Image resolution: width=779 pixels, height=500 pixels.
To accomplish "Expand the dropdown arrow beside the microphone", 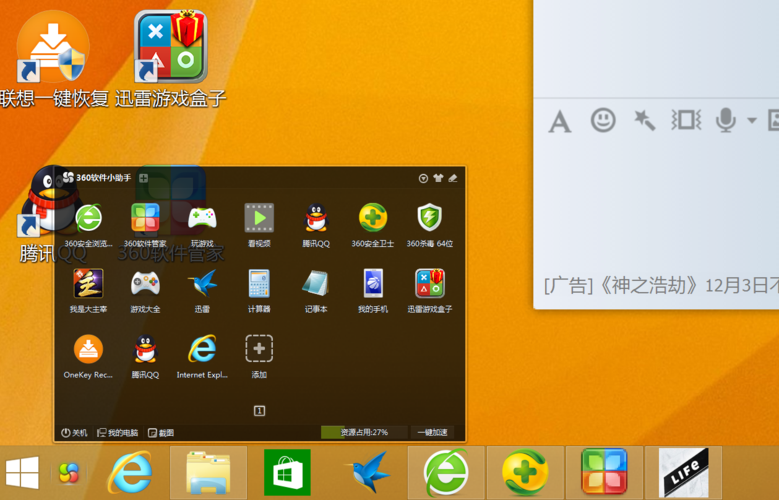I will click(752, 120).
